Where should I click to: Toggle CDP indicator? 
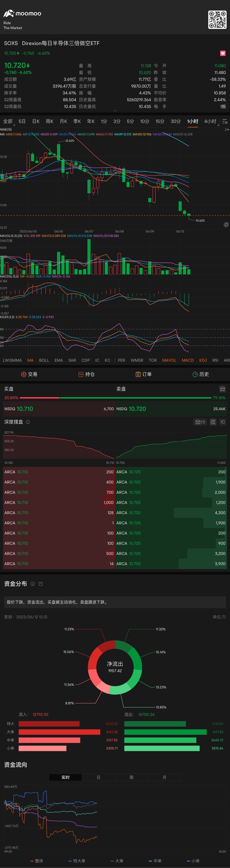click(x=86, y=360)
